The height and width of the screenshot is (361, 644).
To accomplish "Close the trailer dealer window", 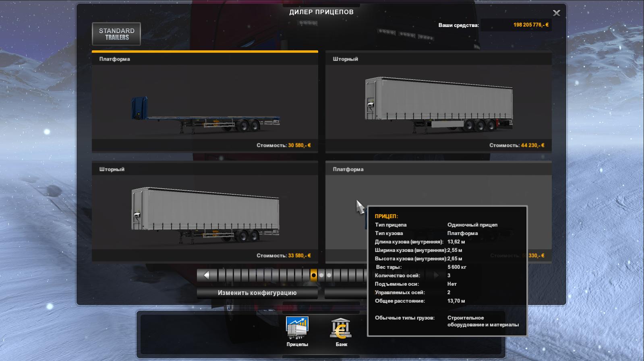I will [556, 13].
